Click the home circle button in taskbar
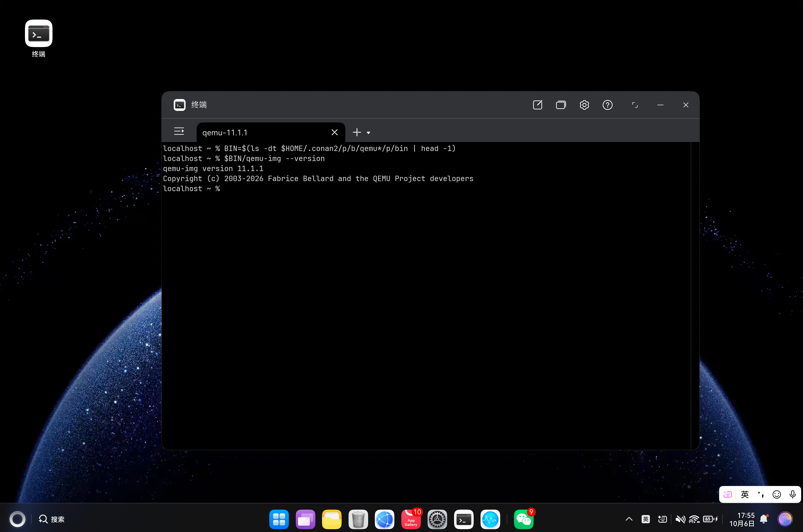Viewport: 803px width, 532px height. 17,519
